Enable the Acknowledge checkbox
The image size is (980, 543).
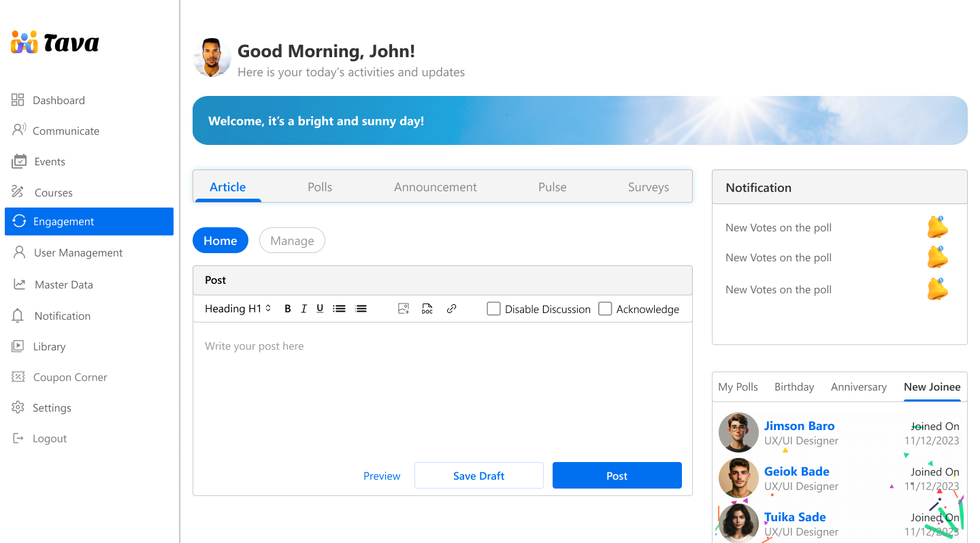pyautogui.click(x=605, y=309)
